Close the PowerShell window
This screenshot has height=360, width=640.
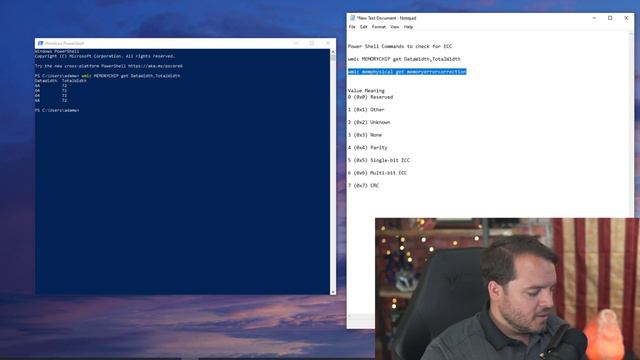pos(328,43)
